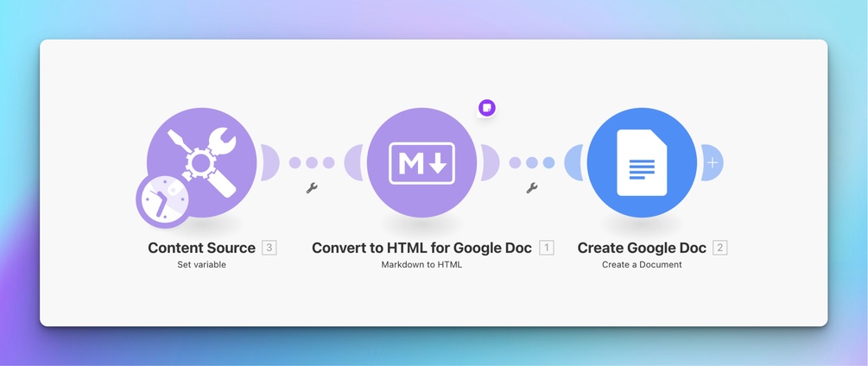Click the Create a Document subtitle
The width and height of the screenshot is (868, 366).
click(642, 264)
